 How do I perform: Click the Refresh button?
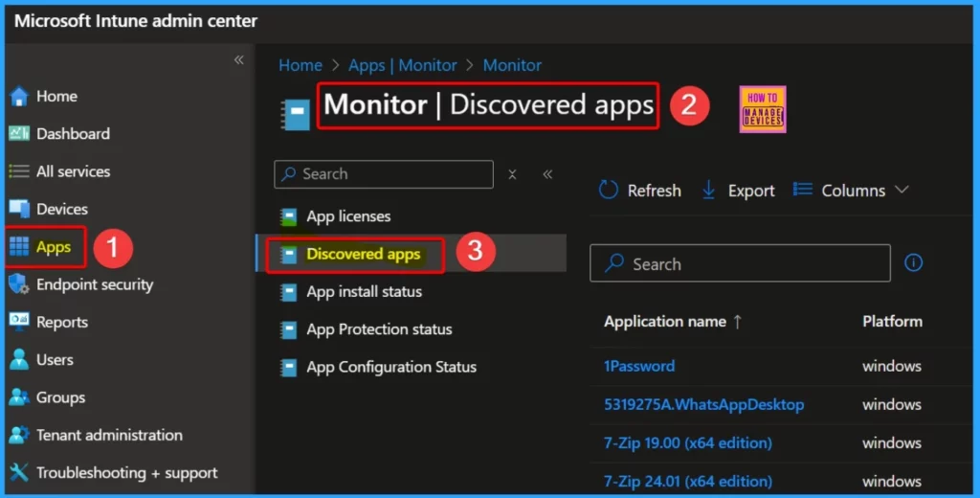(x=639, y=191)
